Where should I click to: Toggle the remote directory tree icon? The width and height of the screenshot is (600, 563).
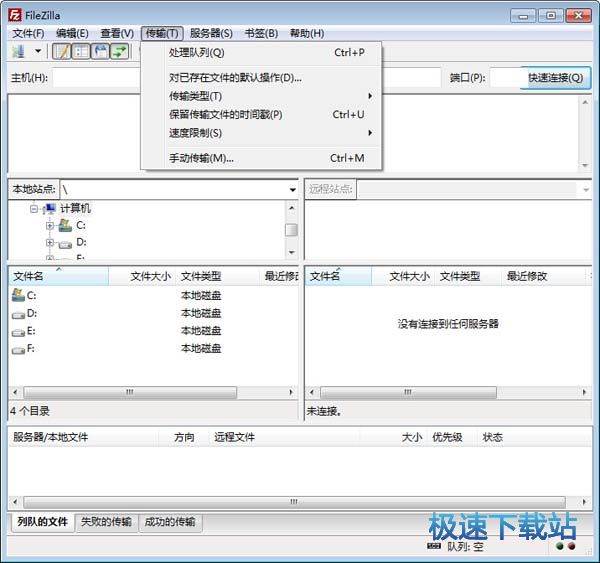(x=100, y=51)
